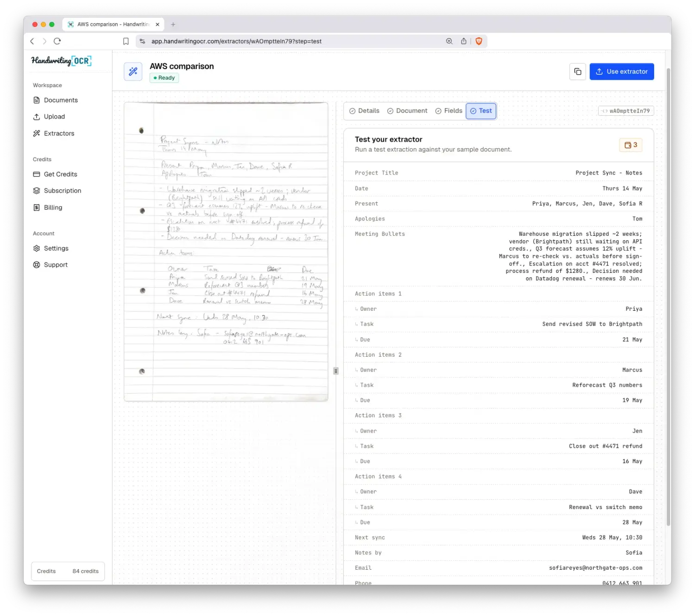This screenshot has height=616, width=695.
Task: Select the AWS comparison browser tab
Action: [113, 25]
